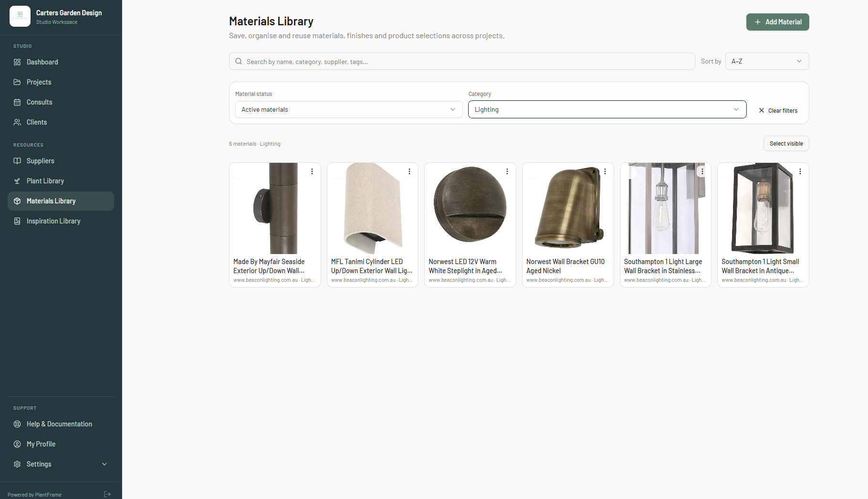Screen dimensions: 868x499
Task: Click the title 'Southampton 1 Light Small Wall Bracket'
Action: click(x=760, y=266)
